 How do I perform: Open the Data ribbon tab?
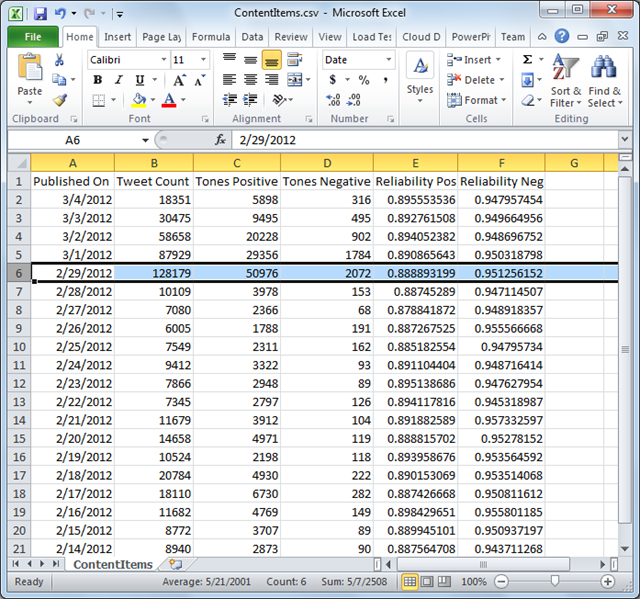click(252, 37)
